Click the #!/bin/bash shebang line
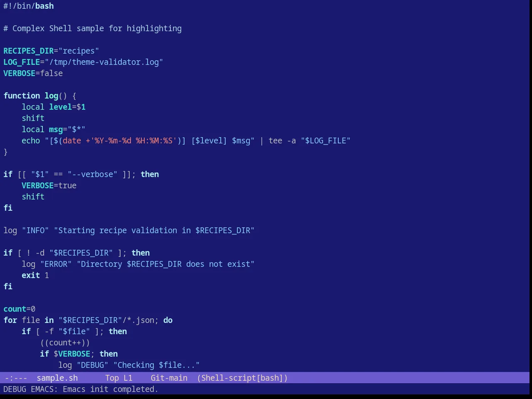This screenshot has width=532, height=399. 29,6
